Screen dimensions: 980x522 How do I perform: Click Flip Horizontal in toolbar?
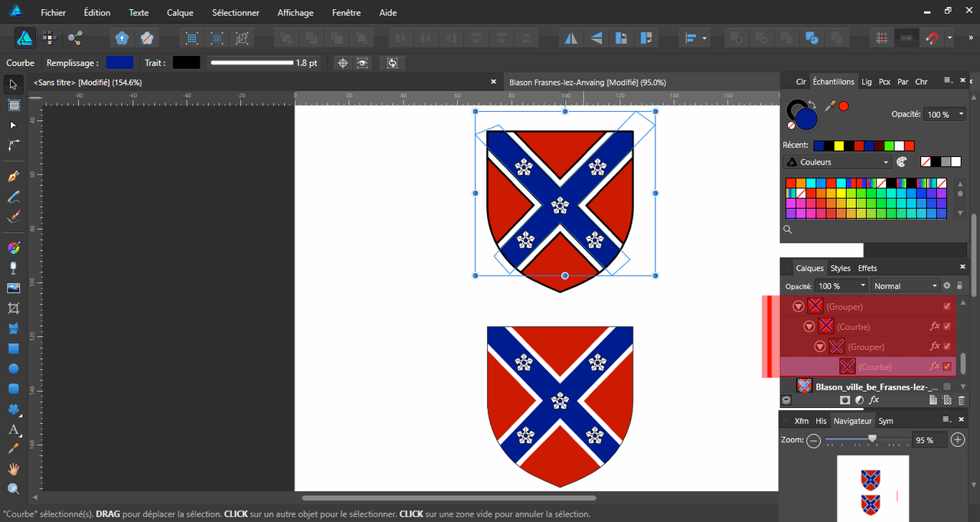tap(570, 38)
